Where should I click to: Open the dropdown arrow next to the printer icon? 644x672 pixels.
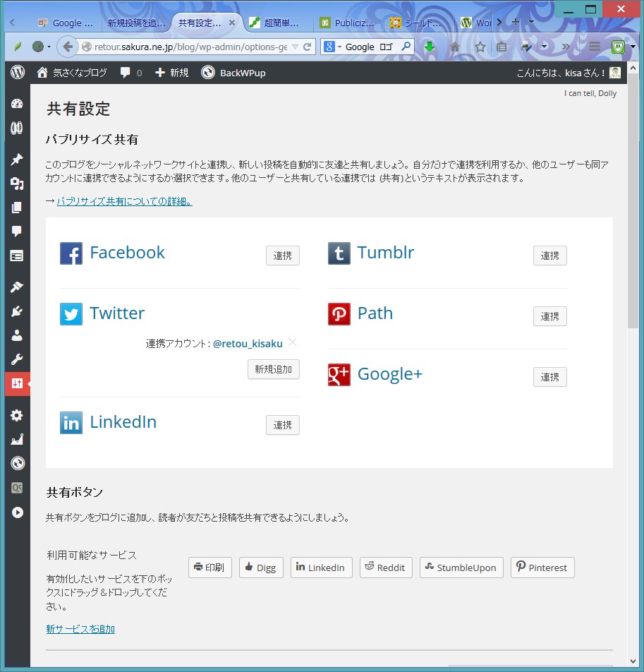click(x=544, y=47)
